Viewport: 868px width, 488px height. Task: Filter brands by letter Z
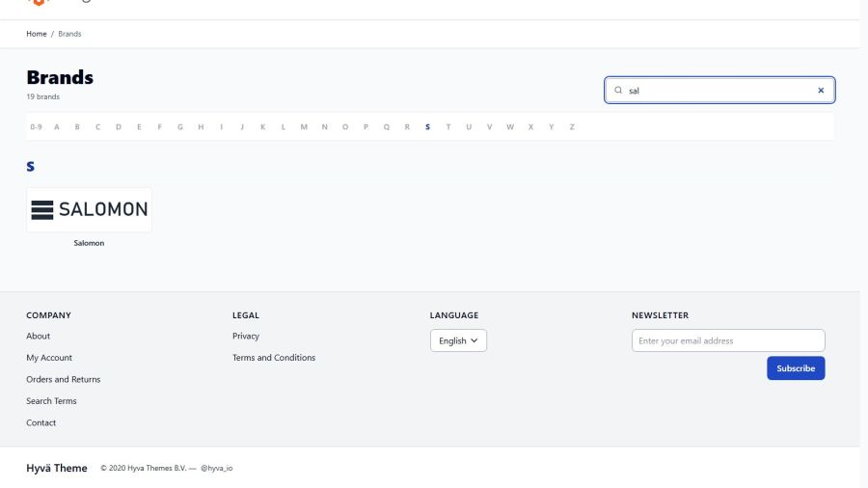point(572,126)
